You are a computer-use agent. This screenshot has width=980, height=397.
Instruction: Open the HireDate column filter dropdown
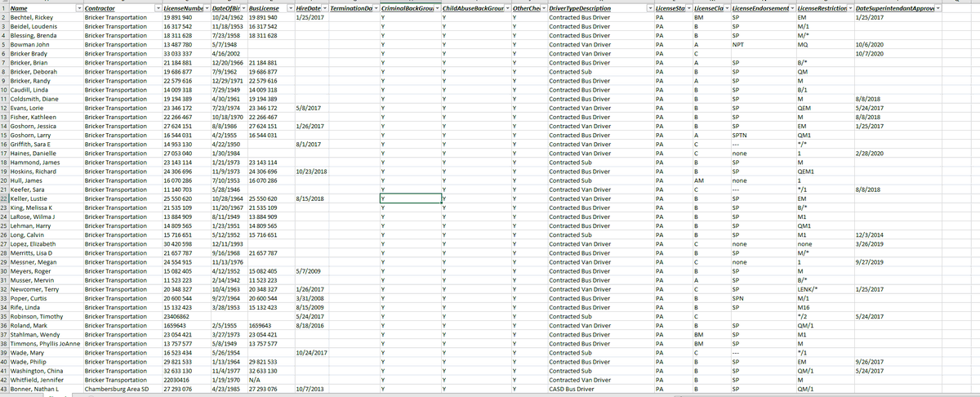pyautogui.click(x=325, y=7)
